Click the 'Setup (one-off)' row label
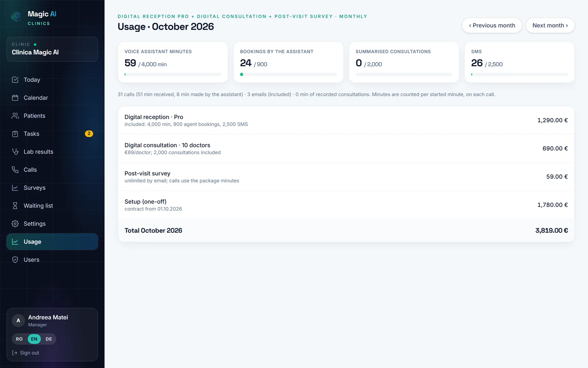The width and height of the screenshot is (588, 368). [x=146, y=202]
